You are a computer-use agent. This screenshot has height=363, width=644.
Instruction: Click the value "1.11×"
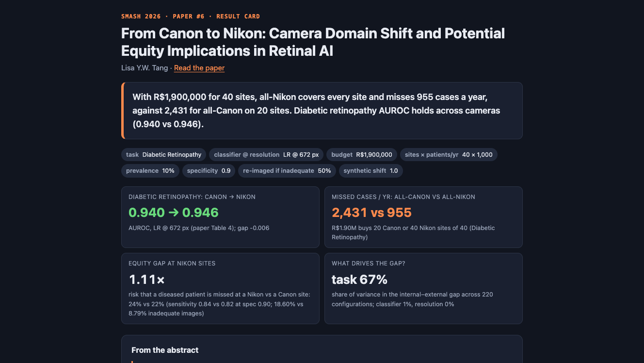click(147, 280)
